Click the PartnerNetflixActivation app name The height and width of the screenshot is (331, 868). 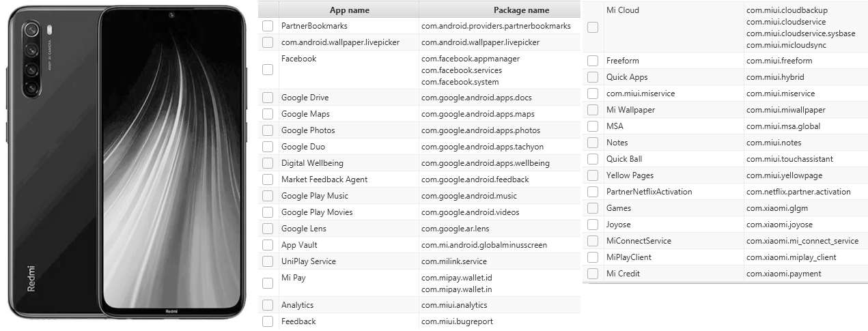[649, 192]
